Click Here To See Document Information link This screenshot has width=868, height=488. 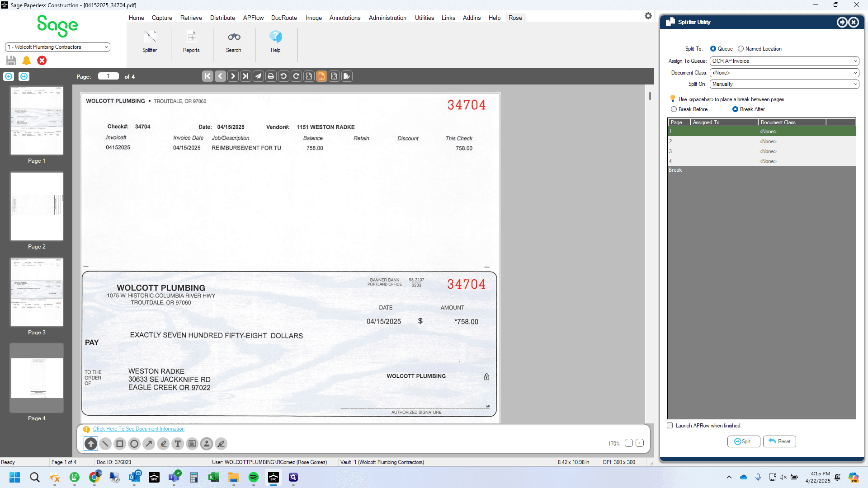pos(139,429)
